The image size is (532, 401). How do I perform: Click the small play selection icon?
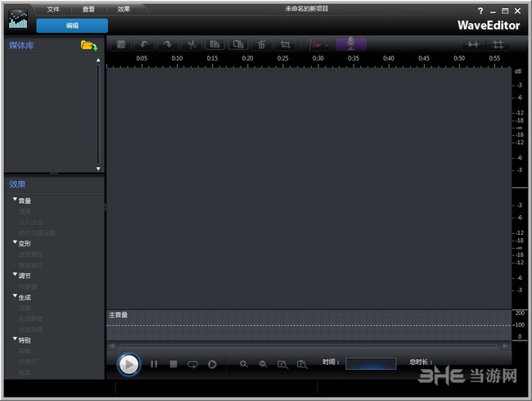pyautogui.click(x=213, y=364)
